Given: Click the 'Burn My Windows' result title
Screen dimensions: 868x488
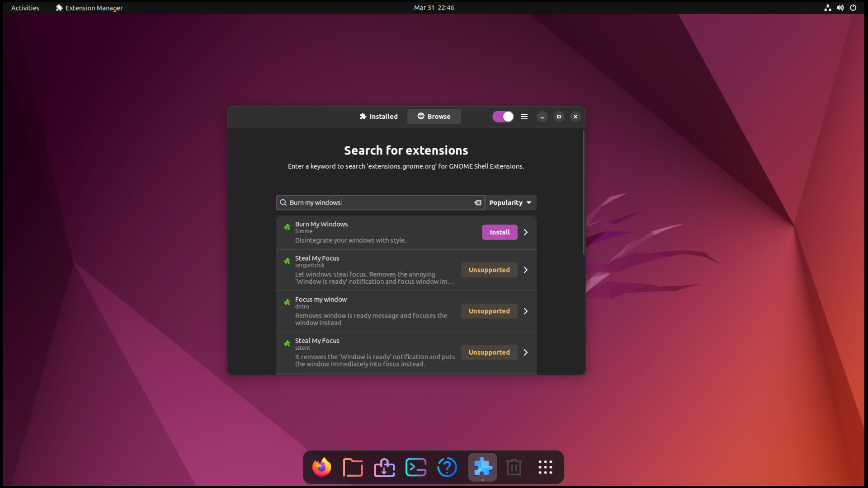Looking at the screenshot, I should tap(321, 224).
